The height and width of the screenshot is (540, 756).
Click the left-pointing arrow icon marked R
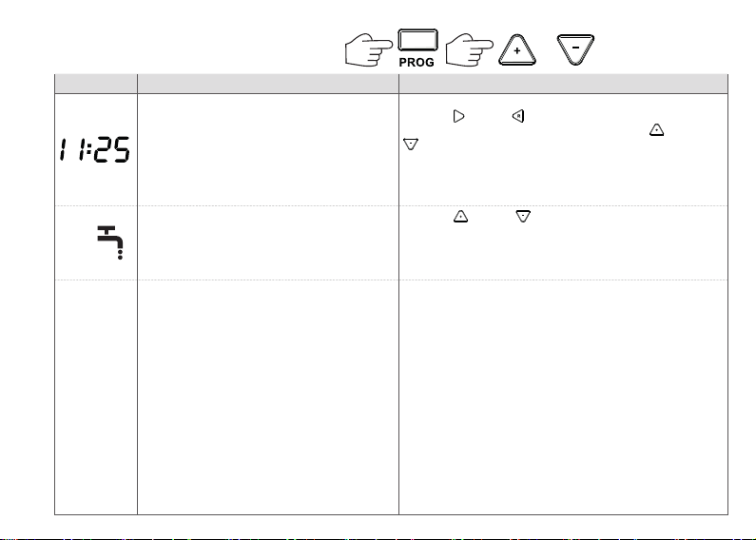(518, 116)
